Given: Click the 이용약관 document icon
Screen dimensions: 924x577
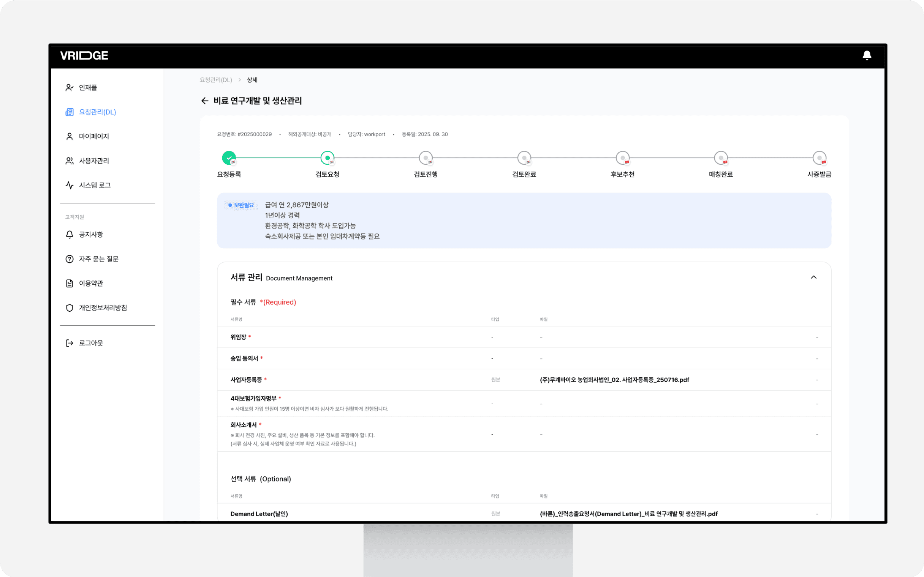Looking at the screenshot, I should coord(69,284).
